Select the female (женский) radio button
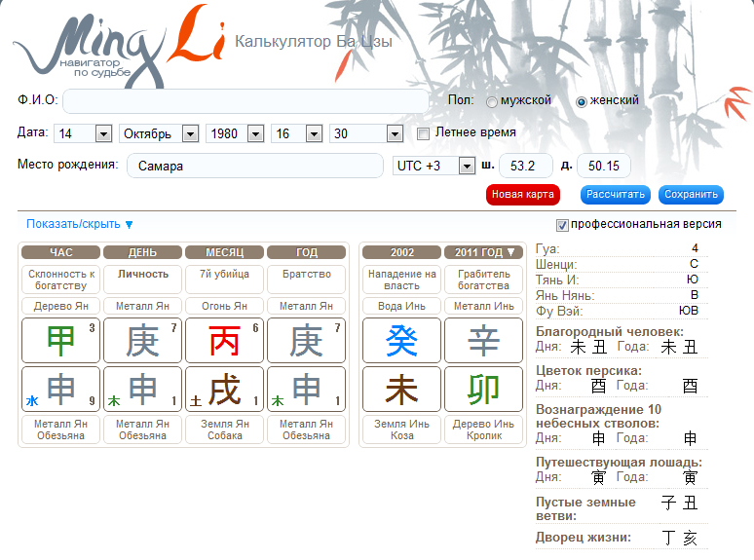754x560 pixels. coord(581,102)
